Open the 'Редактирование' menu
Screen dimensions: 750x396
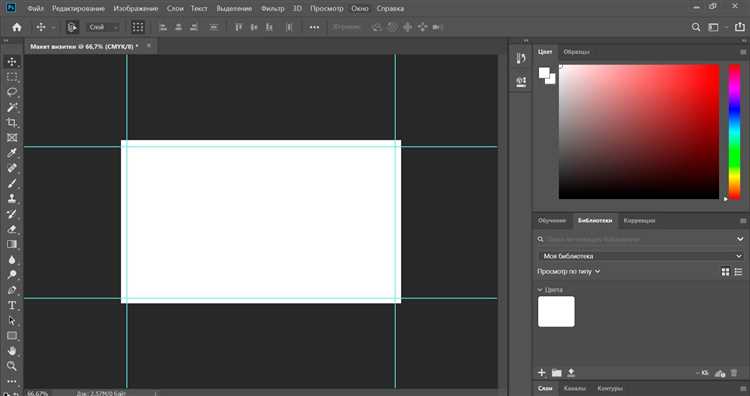78,9
